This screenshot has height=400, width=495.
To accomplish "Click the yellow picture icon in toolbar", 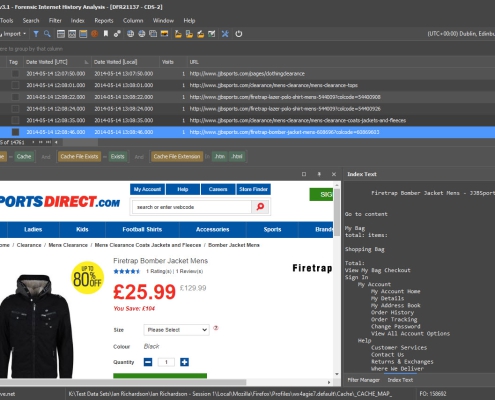I will (164, 34).
